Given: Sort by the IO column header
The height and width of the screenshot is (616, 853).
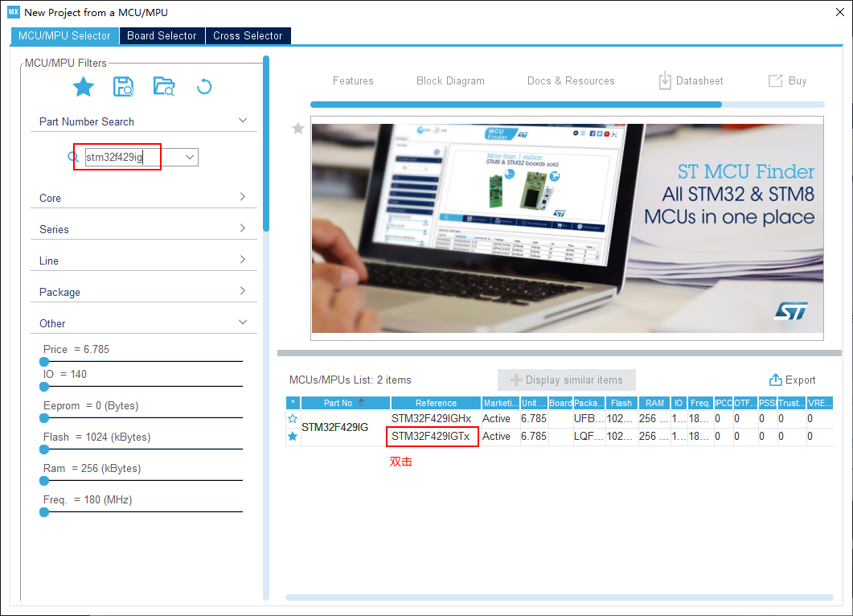Looking at the screenshot, I should [679, 403].
